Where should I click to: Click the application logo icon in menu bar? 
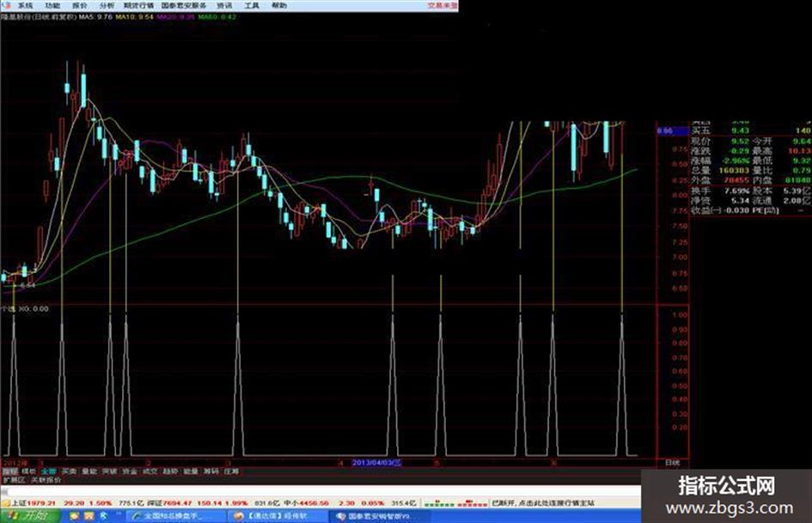[7, 6]
